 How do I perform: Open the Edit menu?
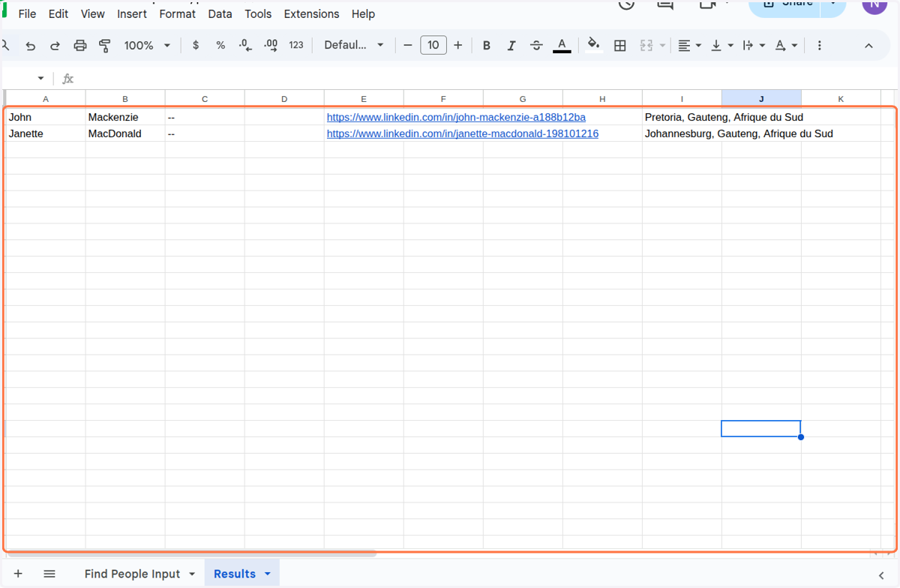[x=58, y=13]
